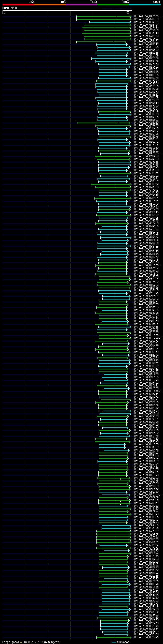Image resolution: width=163 pixels, height=644 pixels.
Task: Select label UniRef100_B2A469
Action: (x=146, y=618)
